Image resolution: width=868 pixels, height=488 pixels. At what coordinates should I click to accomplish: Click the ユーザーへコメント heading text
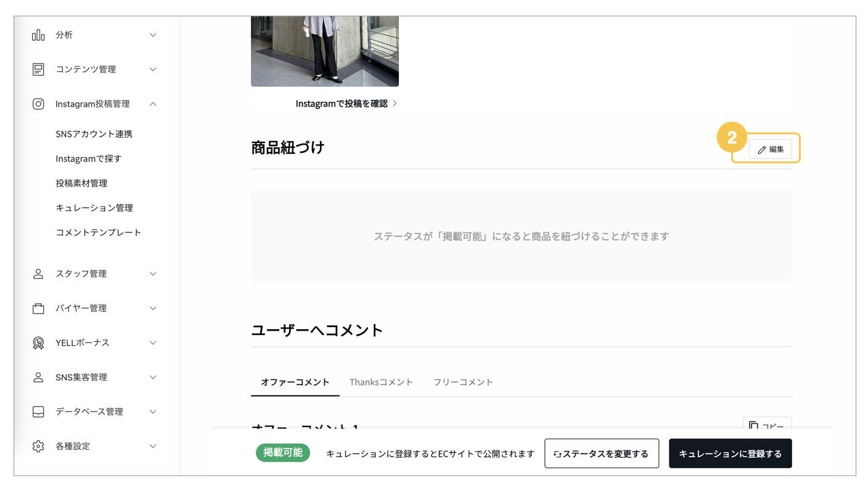tap(317, 330)
